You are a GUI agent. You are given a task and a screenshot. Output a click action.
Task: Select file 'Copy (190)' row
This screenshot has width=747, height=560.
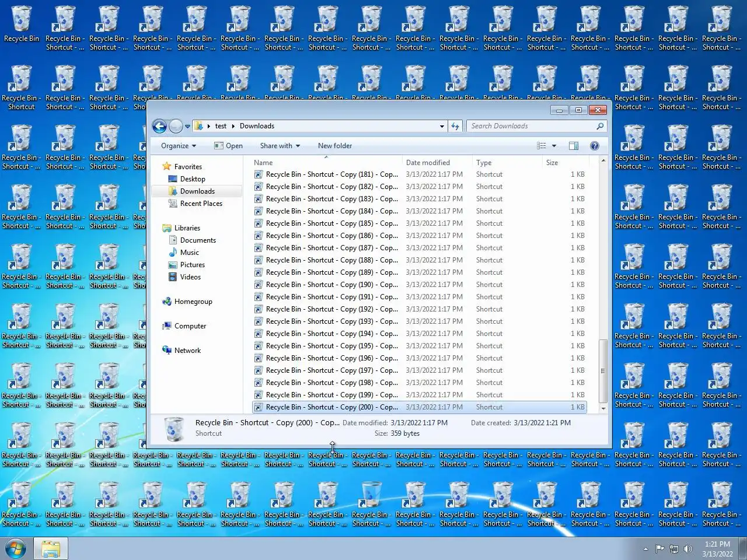click(419, 285)
